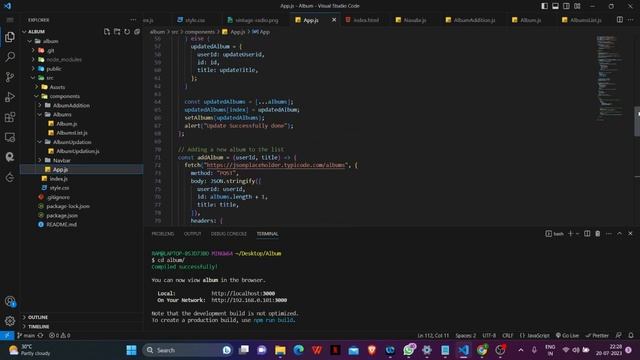
Task: Click Ln 112, Col 11 in status bar
Action: 433,336
